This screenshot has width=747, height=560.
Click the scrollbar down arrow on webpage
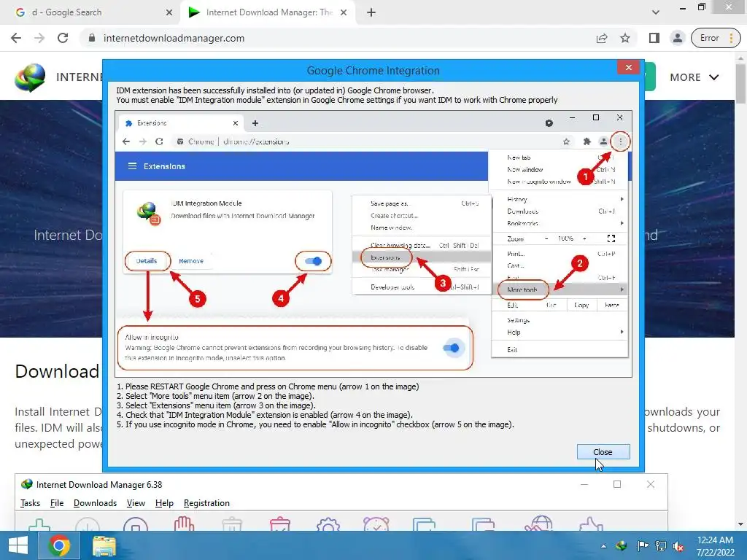[741, 524]
